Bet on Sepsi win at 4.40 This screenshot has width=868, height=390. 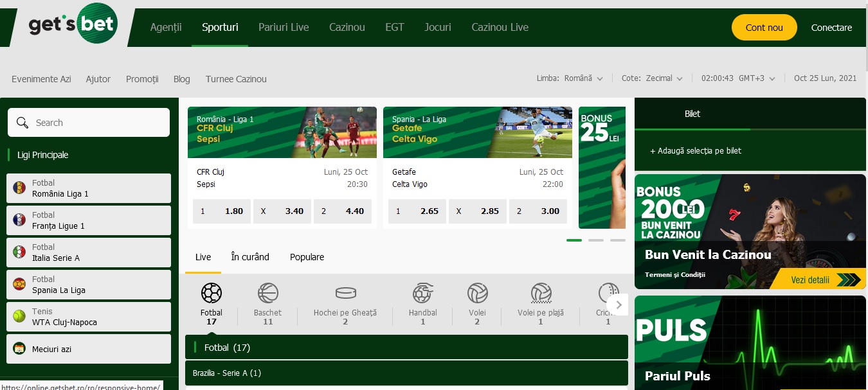pyautogui.click(x=343, y=211)
